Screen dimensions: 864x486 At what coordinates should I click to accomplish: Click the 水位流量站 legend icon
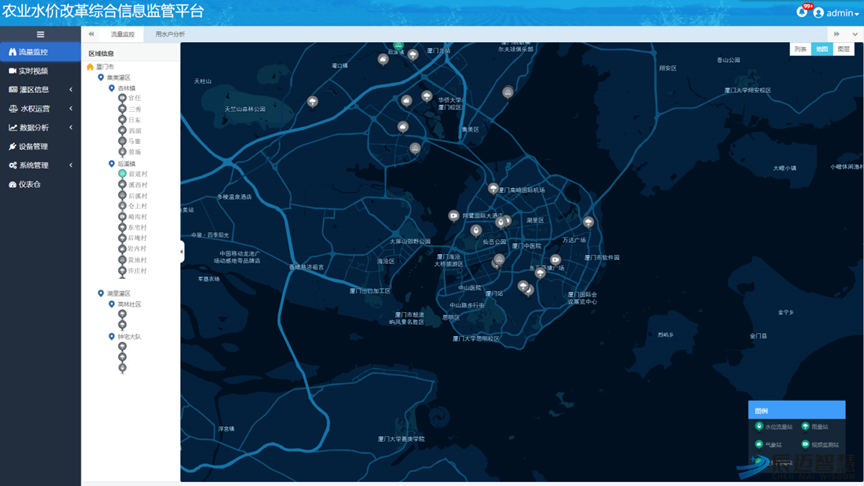(759, 427)
